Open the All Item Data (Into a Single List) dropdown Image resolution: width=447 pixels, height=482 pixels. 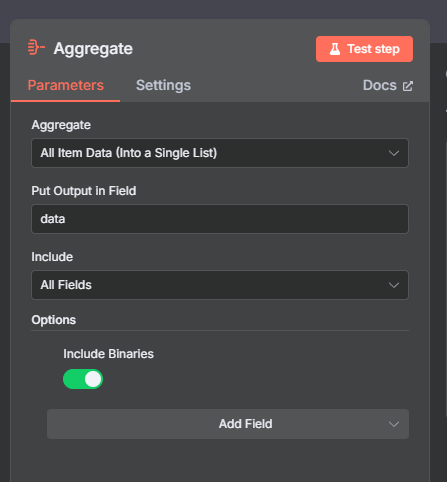click(x=220, y=153)
